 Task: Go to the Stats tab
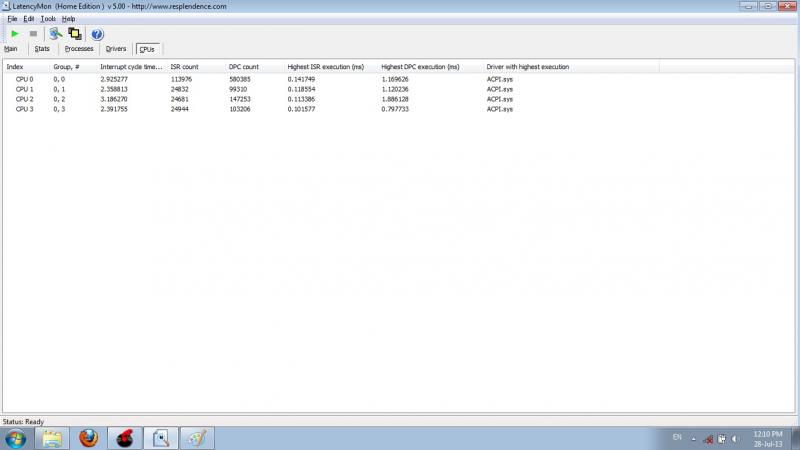(x=42, y=48)
